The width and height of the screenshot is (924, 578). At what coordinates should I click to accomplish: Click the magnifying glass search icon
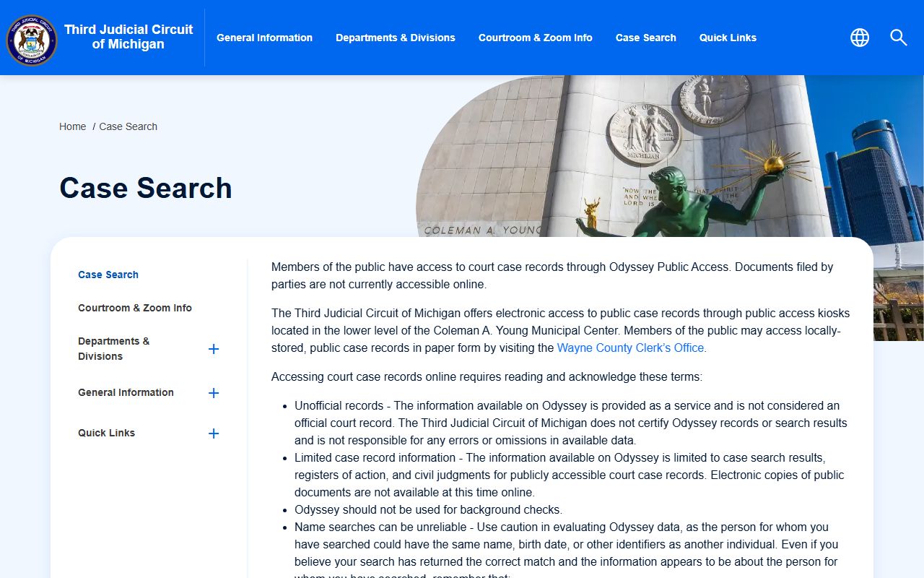tap(898, 38)
